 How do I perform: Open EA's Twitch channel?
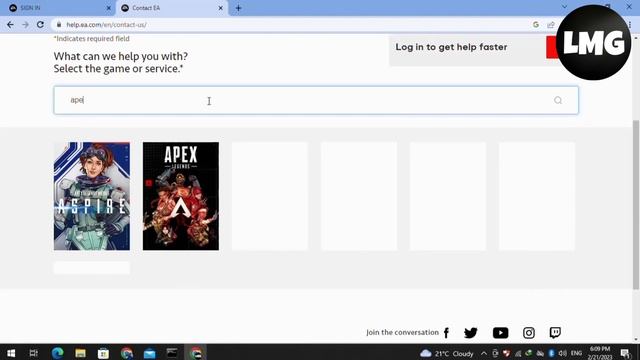point(555,333)
